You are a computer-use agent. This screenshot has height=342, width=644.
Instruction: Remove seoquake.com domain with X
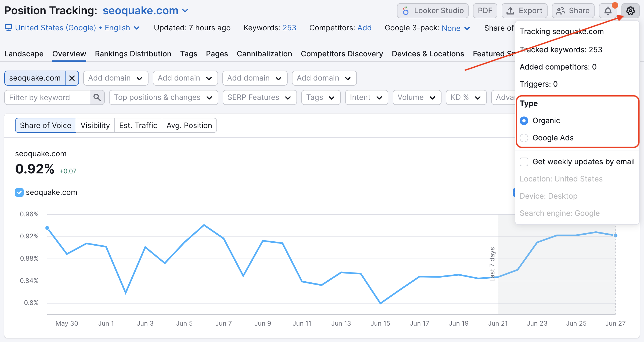(72, 78)
